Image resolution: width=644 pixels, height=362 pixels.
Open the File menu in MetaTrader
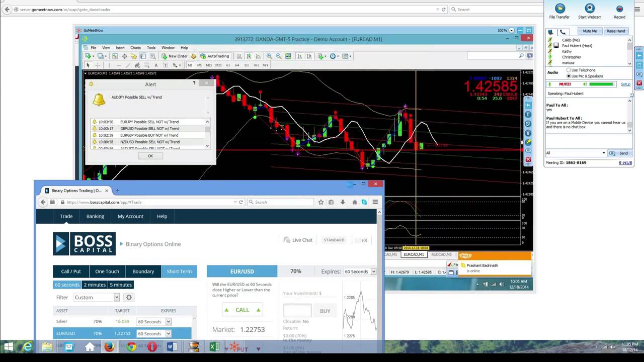coord(94,48)
